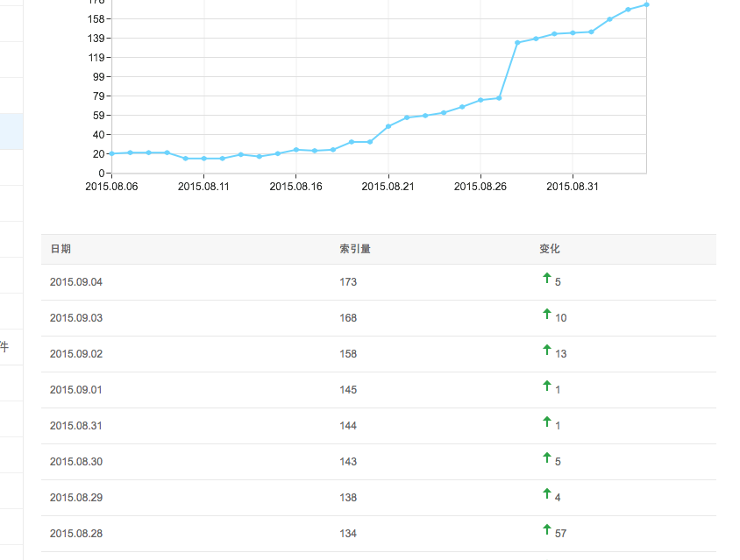Select the first chart point at 2015.08.06
This screenshot has width=740, height=560.
[x=112, y=153]
